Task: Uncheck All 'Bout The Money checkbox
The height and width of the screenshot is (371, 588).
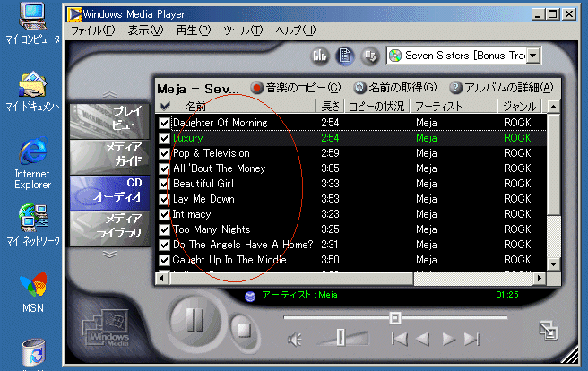Action: (x=164, y=168)
